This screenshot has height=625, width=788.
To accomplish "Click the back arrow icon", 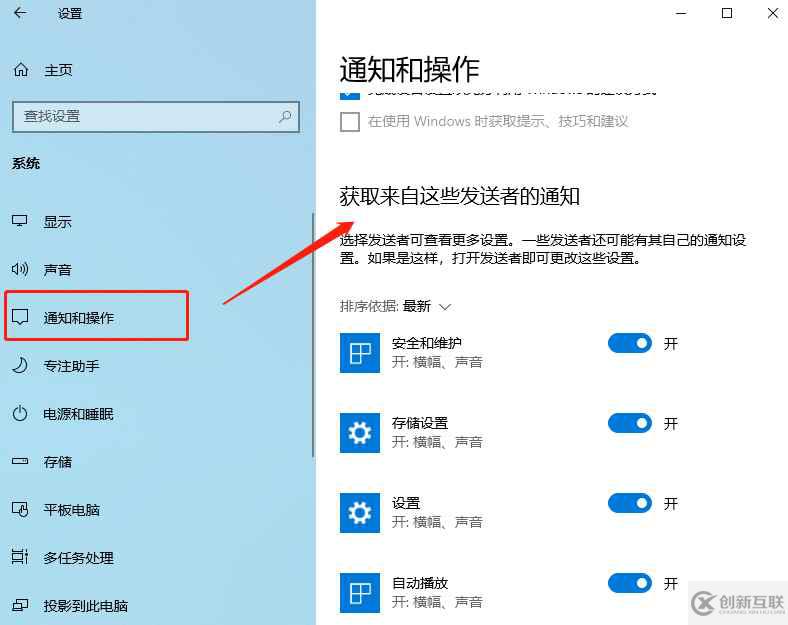I will coord(20,13).
